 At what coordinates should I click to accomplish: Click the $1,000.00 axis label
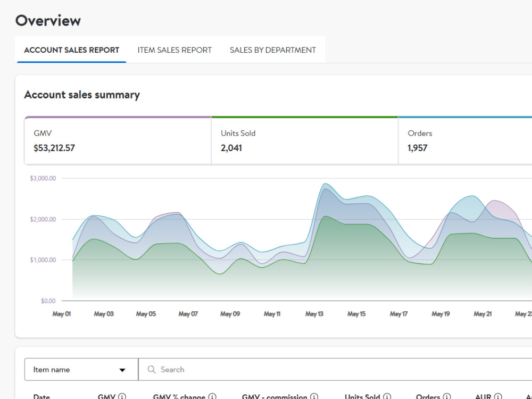coord(43,260)
